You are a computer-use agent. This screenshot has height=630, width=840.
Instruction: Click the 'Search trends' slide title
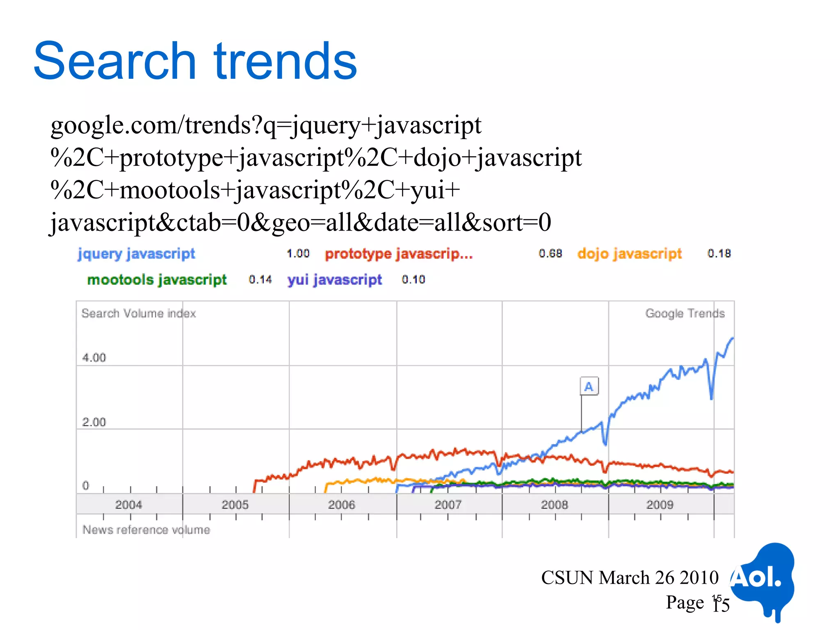195,61
